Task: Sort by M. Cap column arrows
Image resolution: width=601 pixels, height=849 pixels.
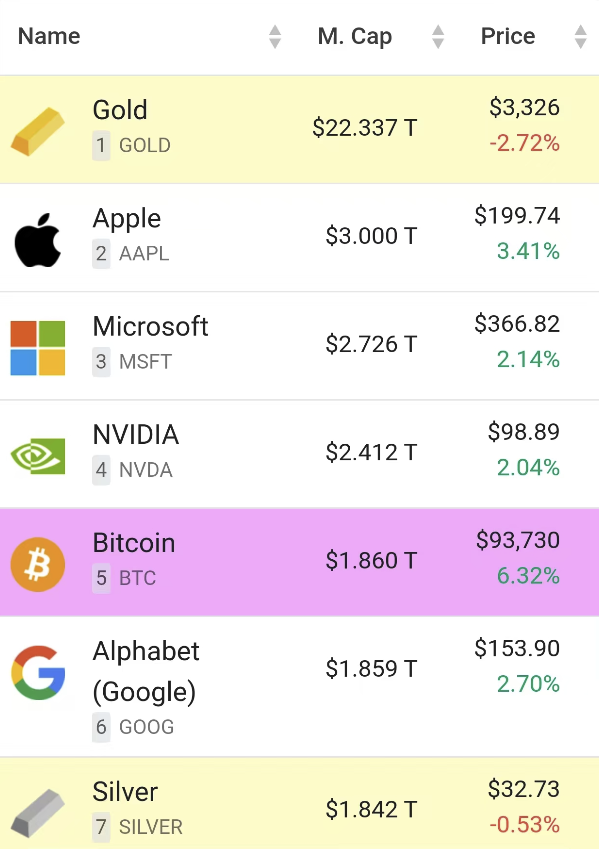Action: 438,36
